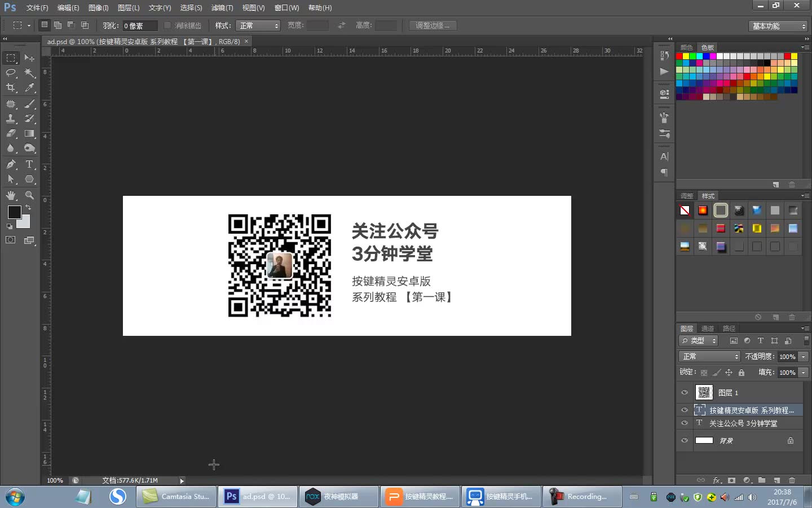Open the Paragraph panel icon
The height and width of the screenshot is (508, 812).
[664, 173]
